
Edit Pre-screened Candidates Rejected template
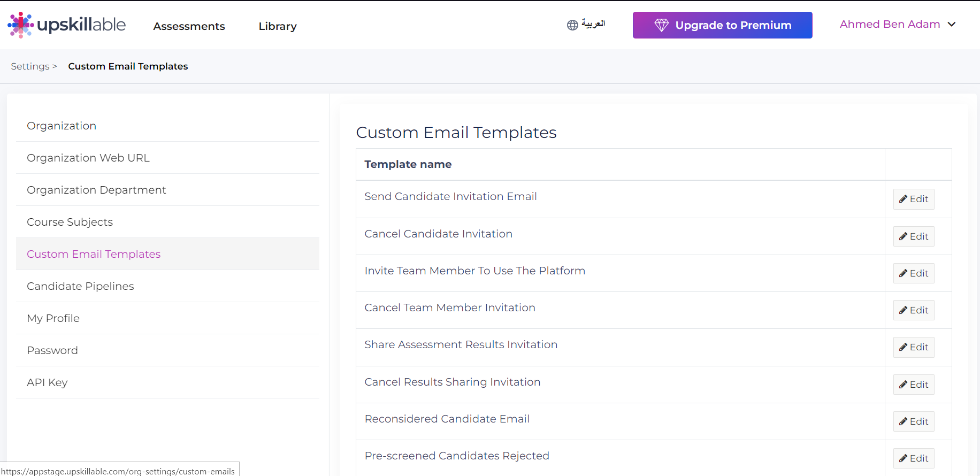914,458
